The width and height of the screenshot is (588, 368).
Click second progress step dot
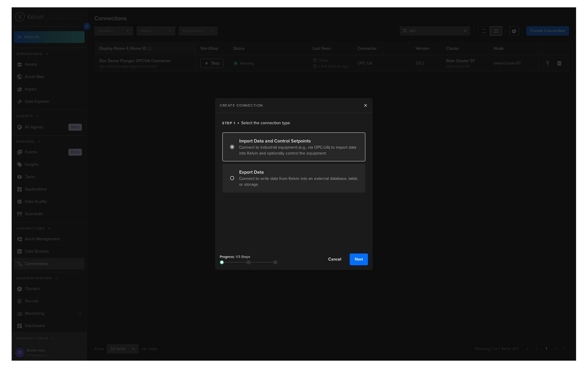(249, 262)
